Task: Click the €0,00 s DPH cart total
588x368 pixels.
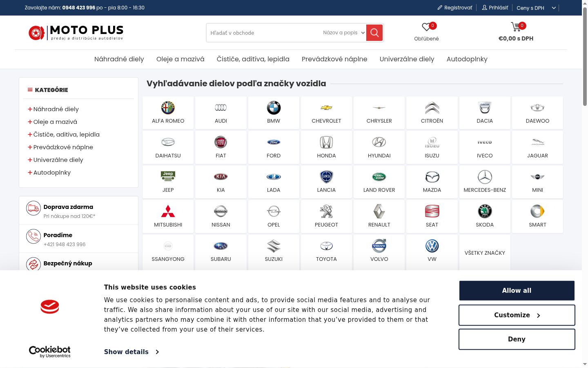Action: [x=516, y=38]
